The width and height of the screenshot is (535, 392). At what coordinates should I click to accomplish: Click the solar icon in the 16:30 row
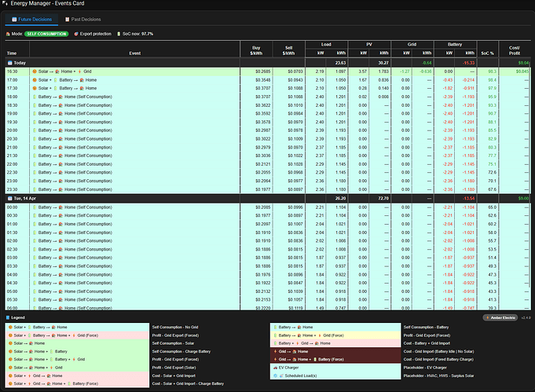35,71
